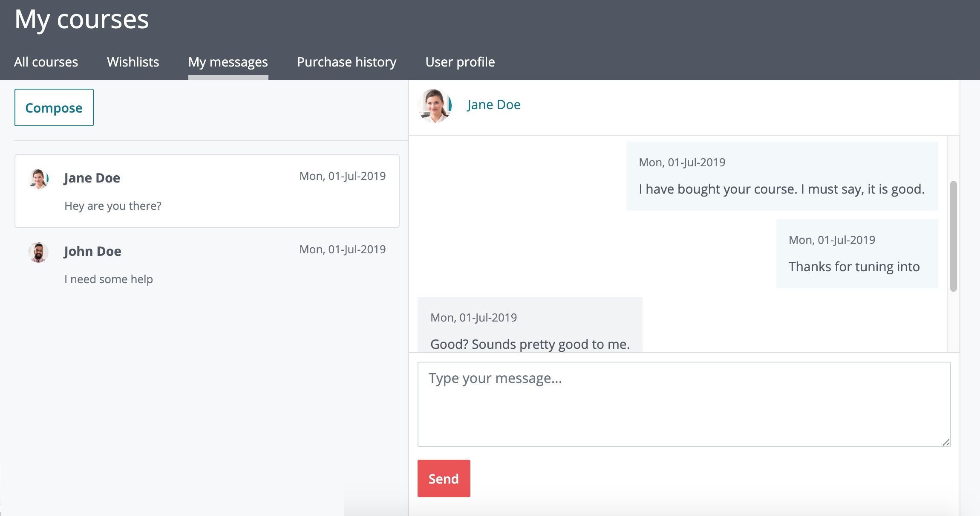Switch to the Wishlists tab

(133, 62)
